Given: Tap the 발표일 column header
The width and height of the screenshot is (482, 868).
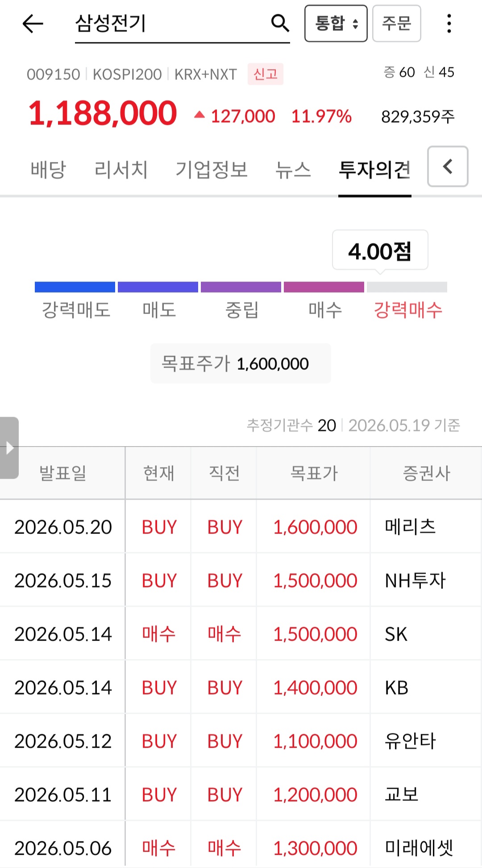Looking at the screenshot, I should pos(62,473).
